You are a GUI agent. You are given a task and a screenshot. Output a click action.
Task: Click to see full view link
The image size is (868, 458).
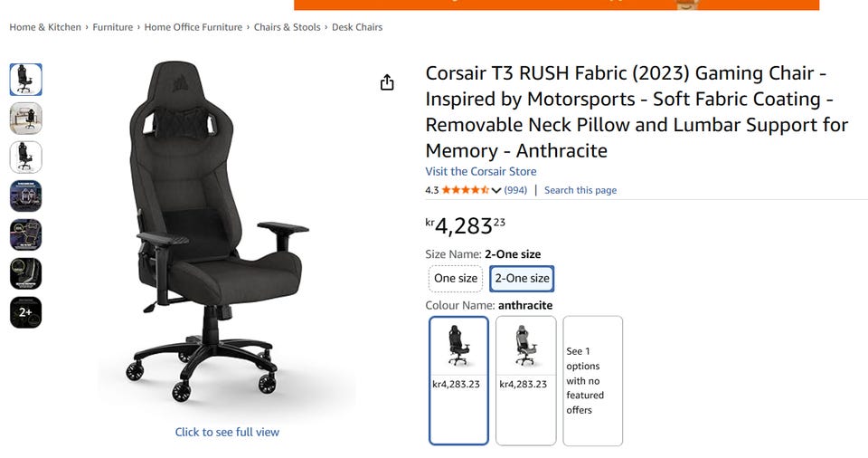tap(227, 432)
